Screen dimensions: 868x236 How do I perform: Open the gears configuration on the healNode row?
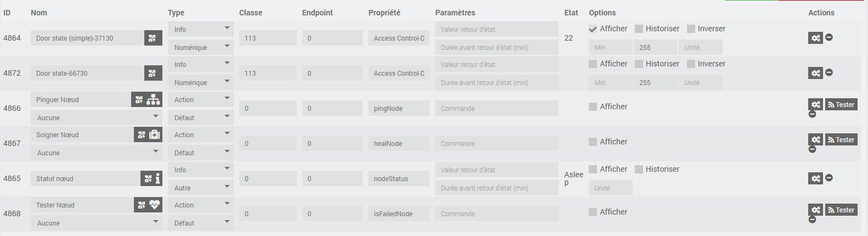(815, 140)
